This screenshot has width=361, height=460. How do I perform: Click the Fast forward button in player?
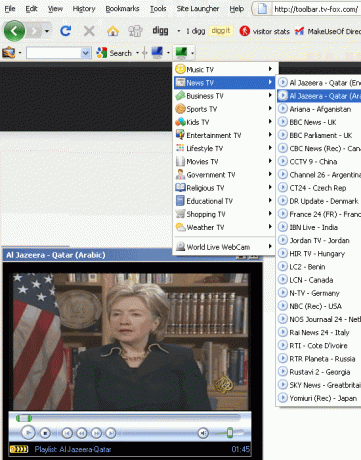[x=96, y=433]
